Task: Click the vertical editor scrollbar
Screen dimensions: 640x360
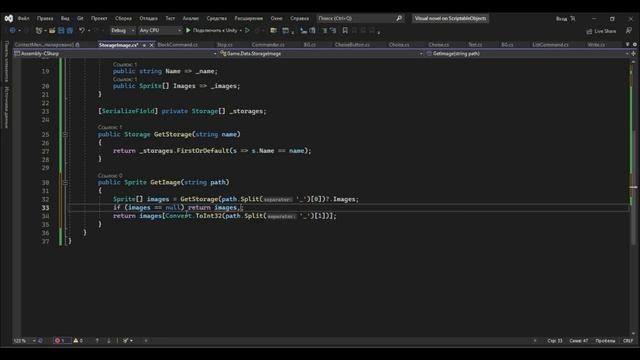Action: click(633, 197)
